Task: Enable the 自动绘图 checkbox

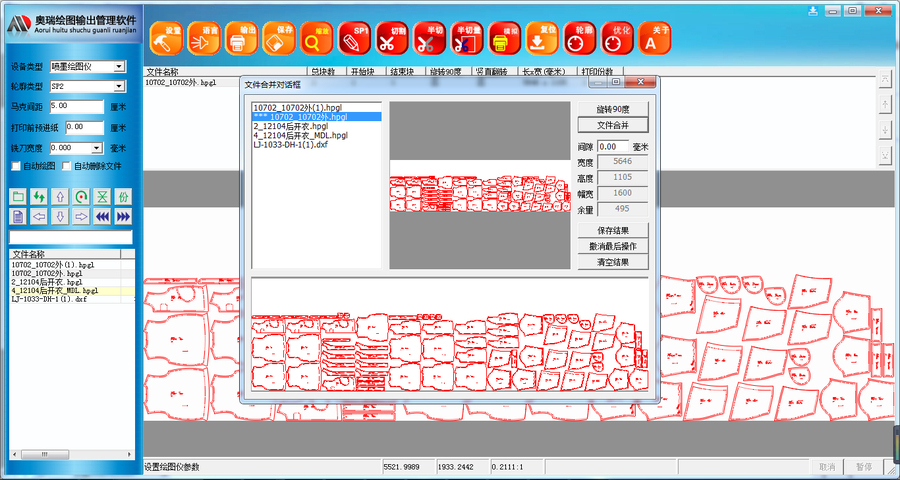Action: click(x=16, y=167)
